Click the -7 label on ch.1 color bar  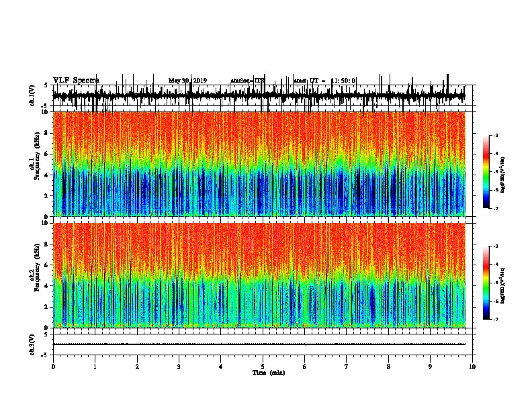496,208
